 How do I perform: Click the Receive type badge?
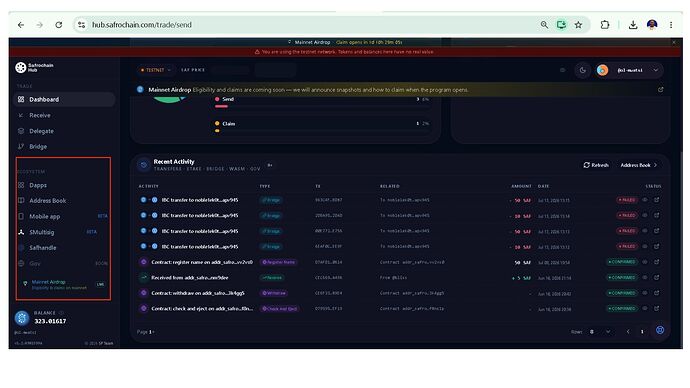(x=272, y=278)
